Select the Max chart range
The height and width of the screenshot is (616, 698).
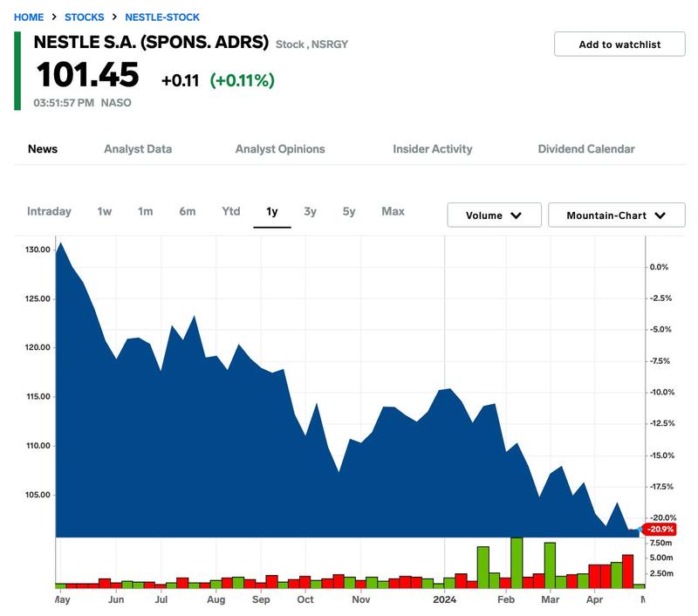pos(393,211)
